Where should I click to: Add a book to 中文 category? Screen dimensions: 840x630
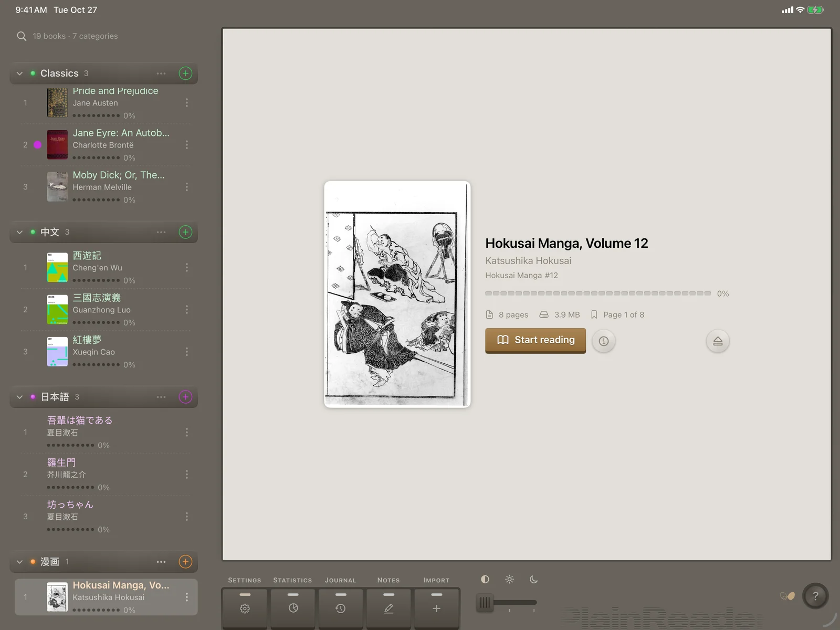point(185,232)
